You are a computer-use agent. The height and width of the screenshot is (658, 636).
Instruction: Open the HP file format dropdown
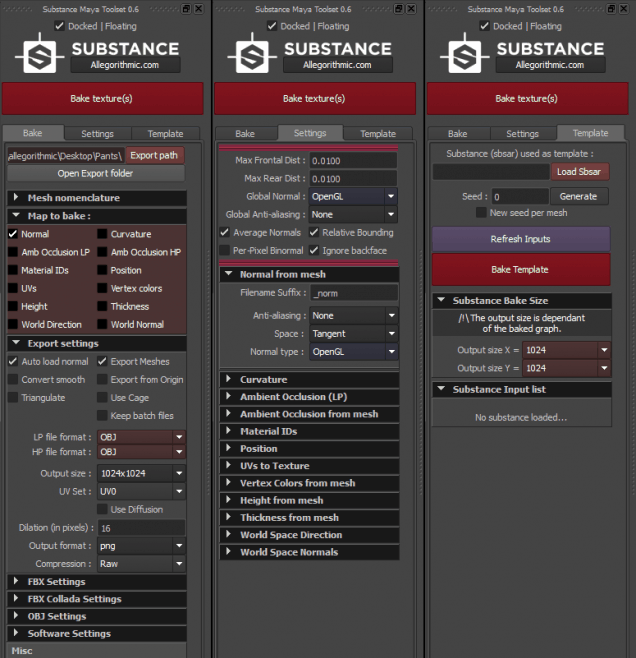tap(141, 452)
